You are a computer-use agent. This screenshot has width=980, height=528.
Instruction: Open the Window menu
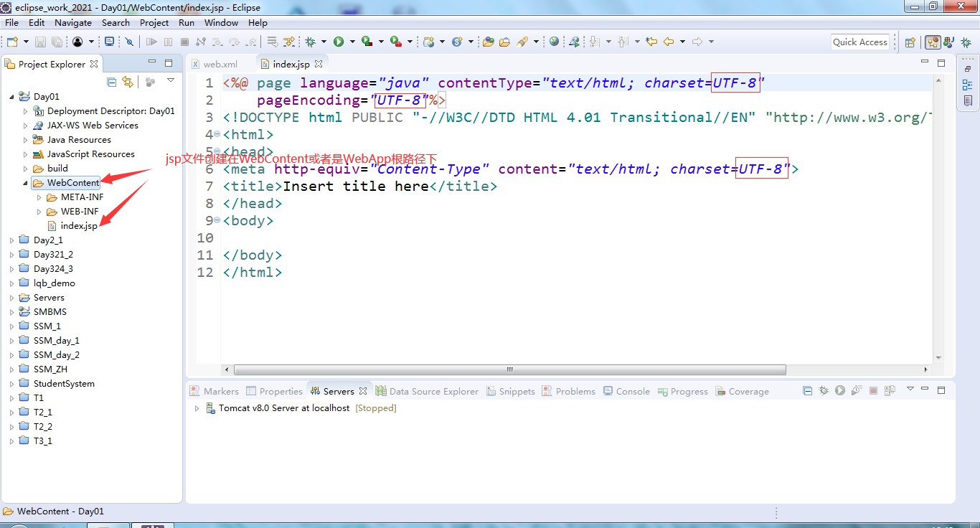[221, 22]
